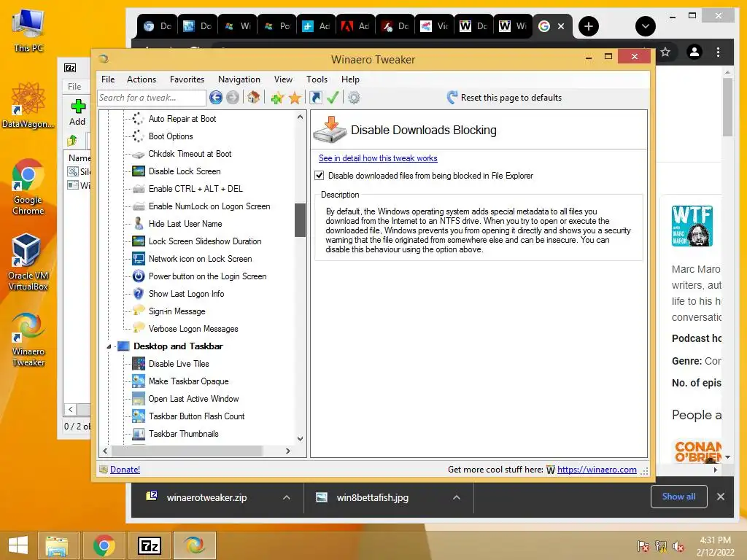747x560 pixels.
Task: Click the Add button in 7-Zip window
Action: click(77, 113)
